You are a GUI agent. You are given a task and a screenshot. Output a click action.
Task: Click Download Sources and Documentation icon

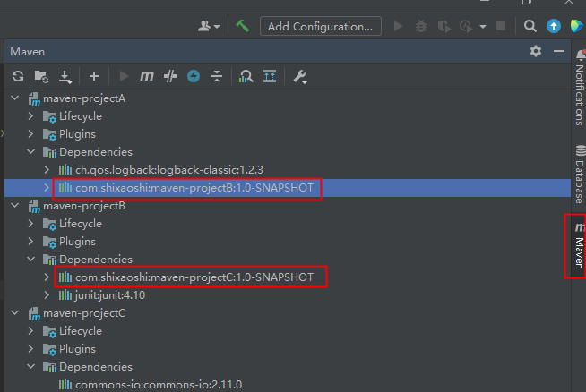coord(65,77)
